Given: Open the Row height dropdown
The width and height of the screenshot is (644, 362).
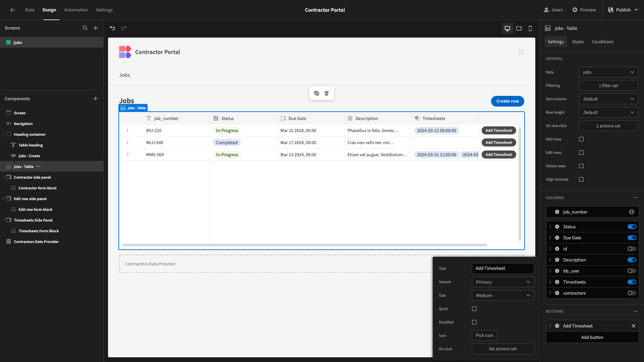Looking at the screenshot, I should coord(608,113).
